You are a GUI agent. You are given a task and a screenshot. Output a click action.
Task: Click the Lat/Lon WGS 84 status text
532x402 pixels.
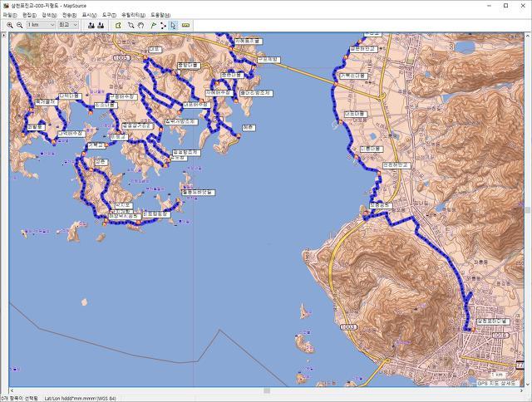pyautogui.click(x=80, y=399)
